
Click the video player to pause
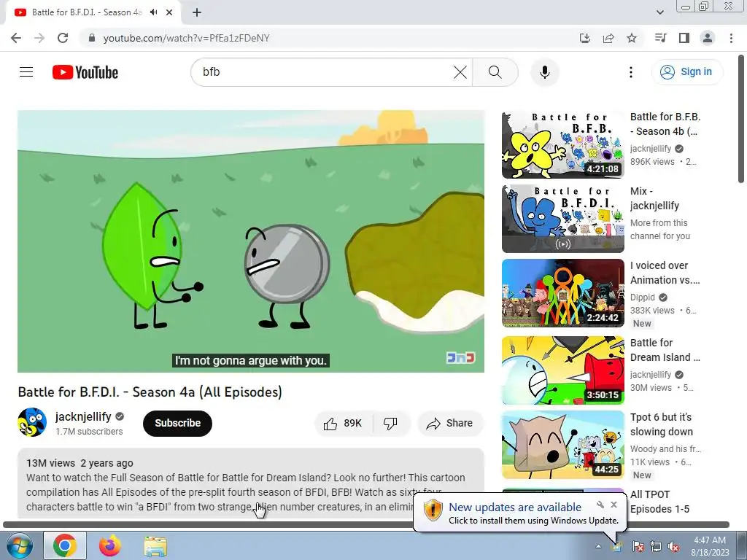251,241
